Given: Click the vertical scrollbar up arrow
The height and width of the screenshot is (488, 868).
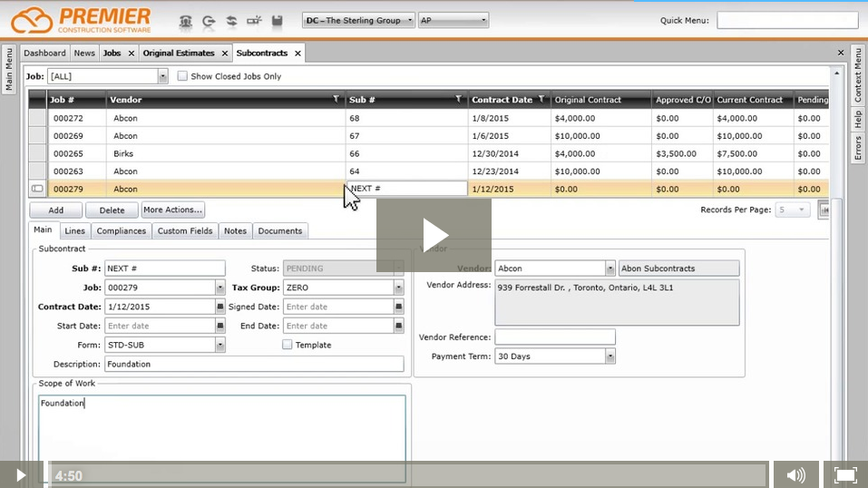Looking at the screenshot, I should tap(836, 73).
